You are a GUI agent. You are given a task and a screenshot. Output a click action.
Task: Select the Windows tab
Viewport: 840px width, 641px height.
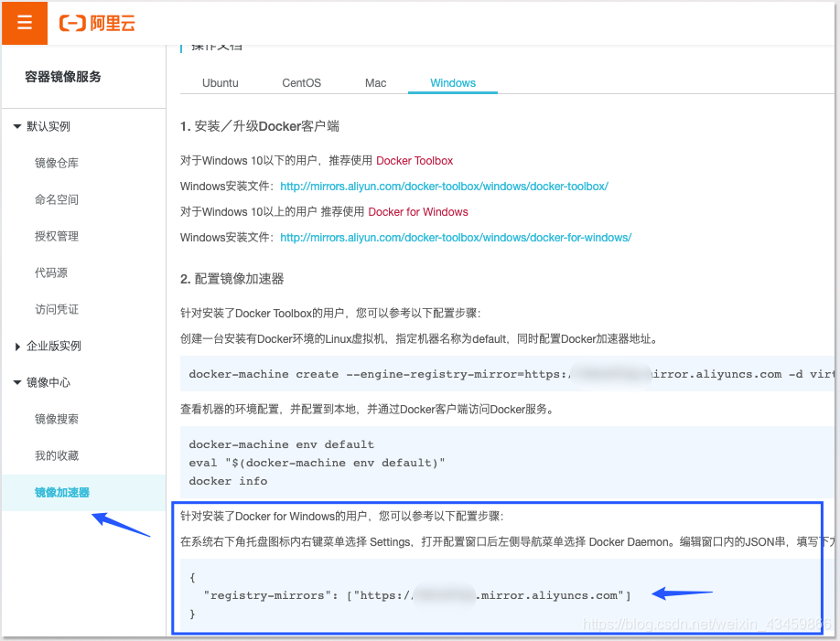pyautogui.click(x=452, y=82)
